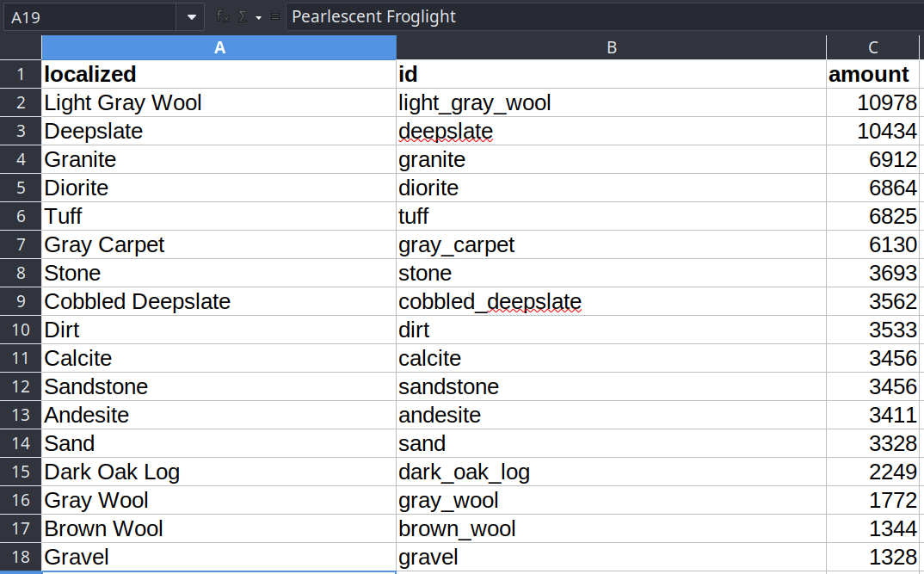The width and height of the screenshot is (924, 574).
Task: Click the Select All corner box
Action: [x=21, y=47]
